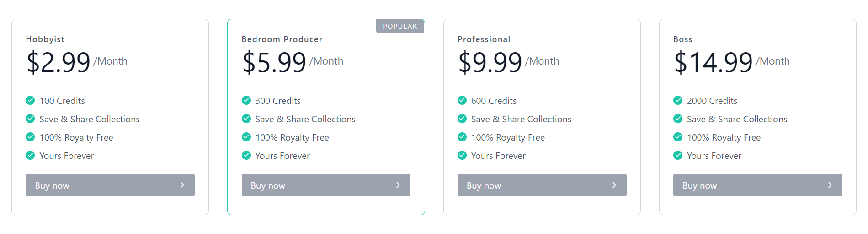Click the arrow icon on Hobbyist button

181,185
